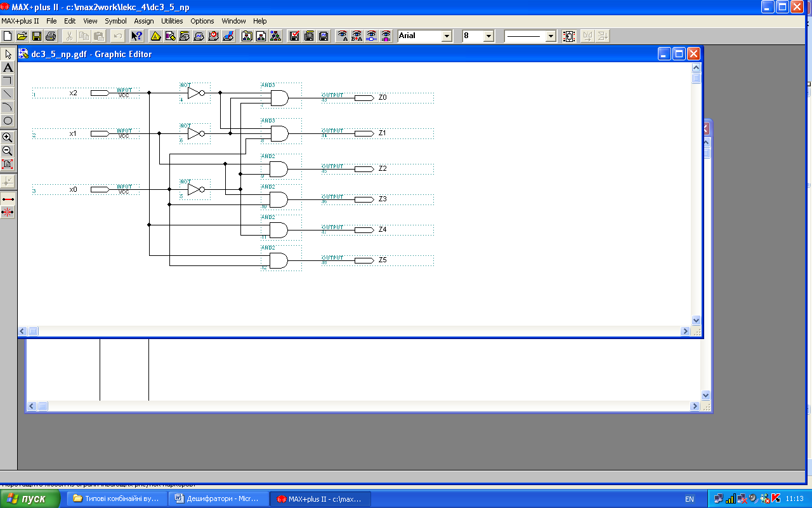This screenshot has height=508, width=812.
Task: Open a file with the folder icon
Action: [x=22, y=36]
